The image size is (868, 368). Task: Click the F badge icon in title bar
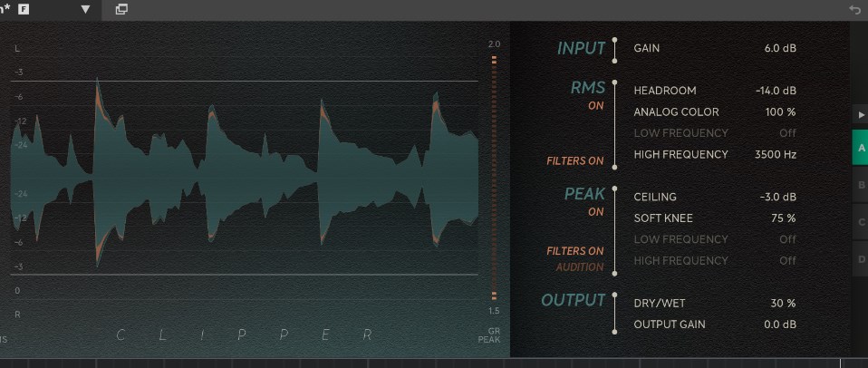24,9
